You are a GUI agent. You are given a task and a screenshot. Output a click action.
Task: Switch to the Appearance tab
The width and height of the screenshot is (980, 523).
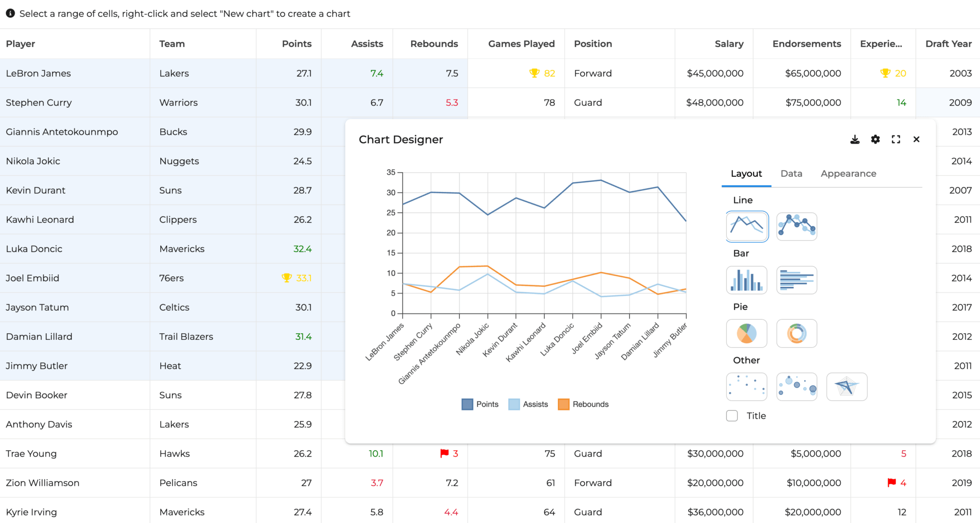(x=848, y=174)
